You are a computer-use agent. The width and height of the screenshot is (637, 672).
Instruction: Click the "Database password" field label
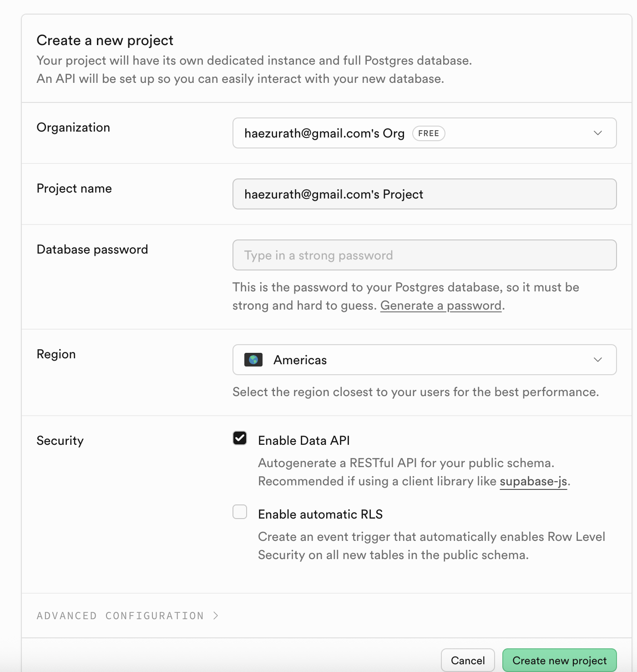92,249
